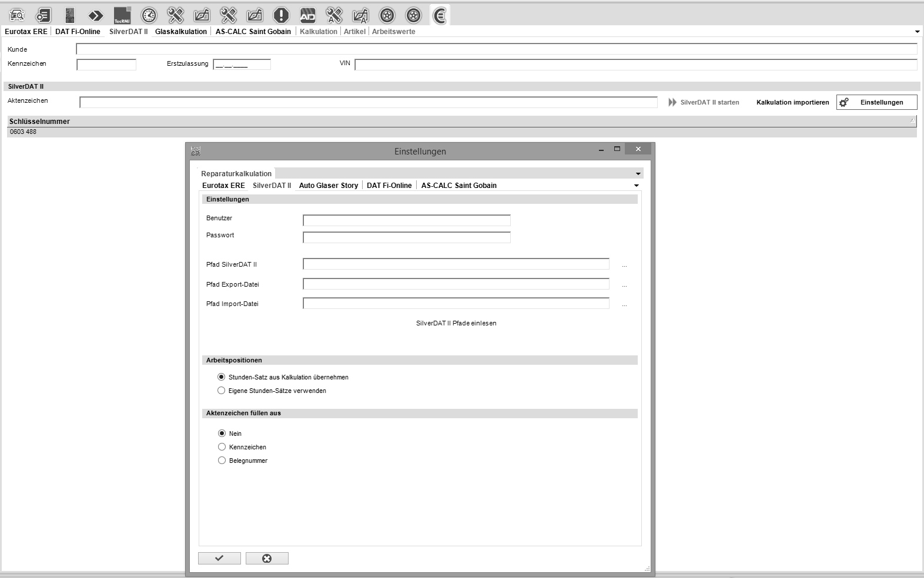Screen dimensions: 924x578
Task: Select Reparaturkalkulation tab in Einstellungen dialog
Action: click(x=236, y=174)
